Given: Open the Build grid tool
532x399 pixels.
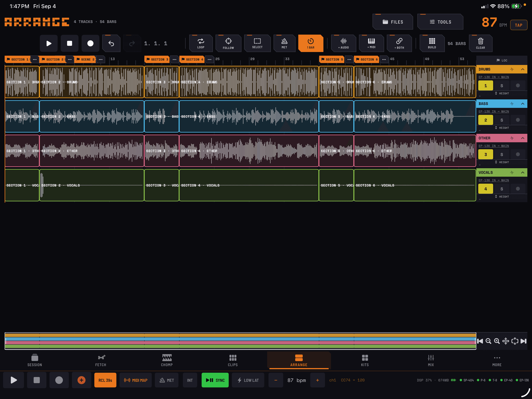Looking at the screenshot, I should tap(432, 43).
